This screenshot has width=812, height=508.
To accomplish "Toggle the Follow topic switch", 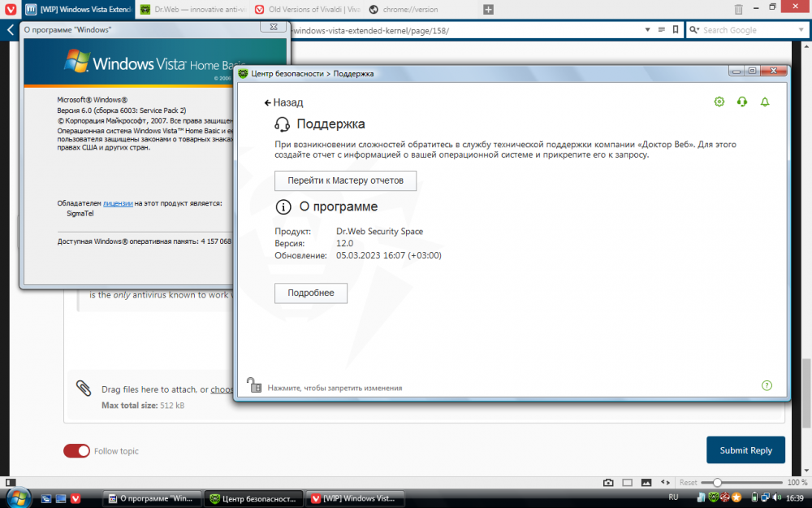I will click(77, 451).
